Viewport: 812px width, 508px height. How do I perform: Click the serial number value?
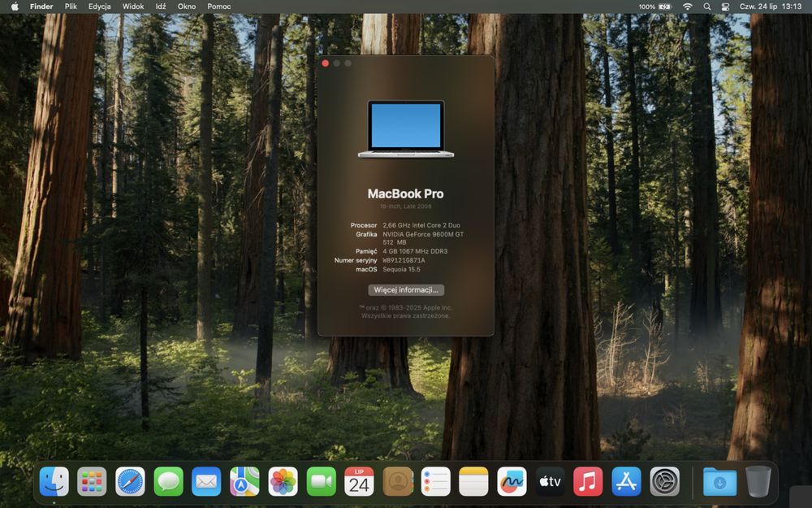coord(404,260)
